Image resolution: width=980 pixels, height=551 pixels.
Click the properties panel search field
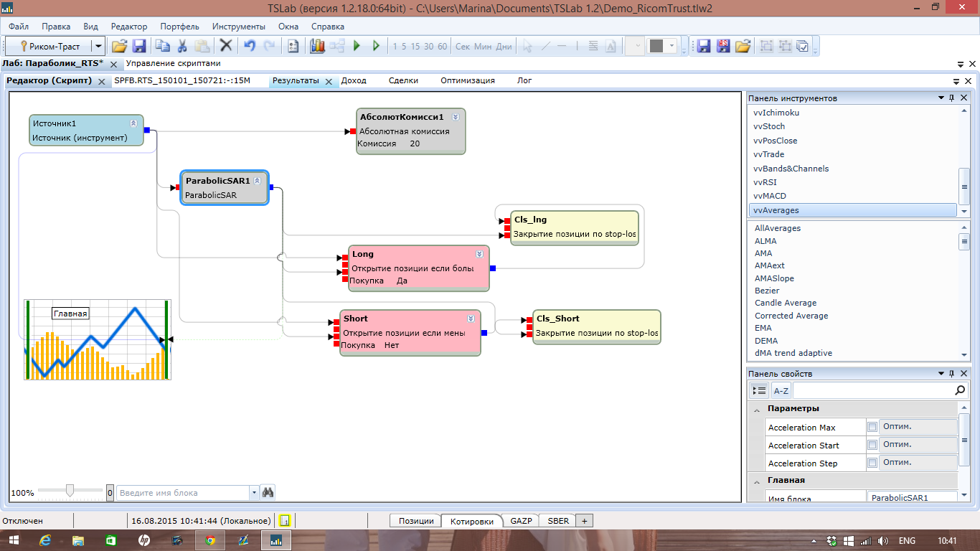click(x=873, y=391)
